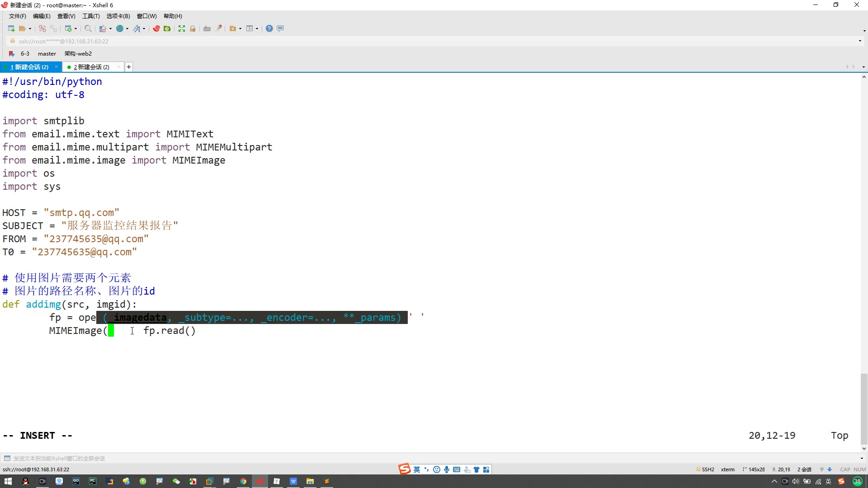This screenshot has height=488, width=868.
Task: Open an existing session
Action: tap(22, 28)
